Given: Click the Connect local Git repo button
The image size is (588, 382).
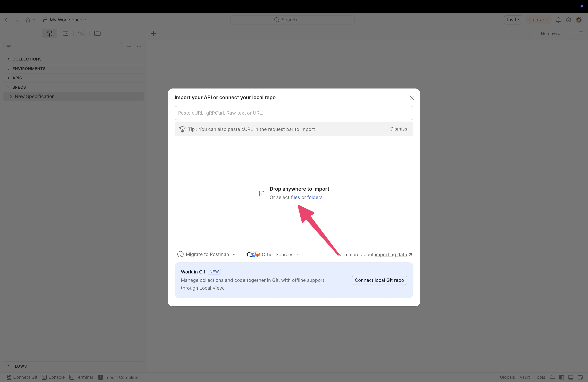Looking at the screenshot, I should pyautogui.click(x=379, y=280).
